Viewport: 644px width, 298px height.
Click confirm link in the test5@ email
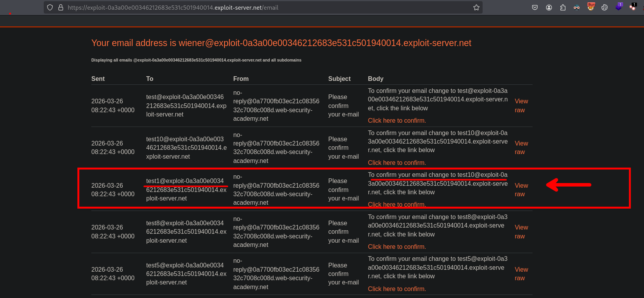coord(397,289)
